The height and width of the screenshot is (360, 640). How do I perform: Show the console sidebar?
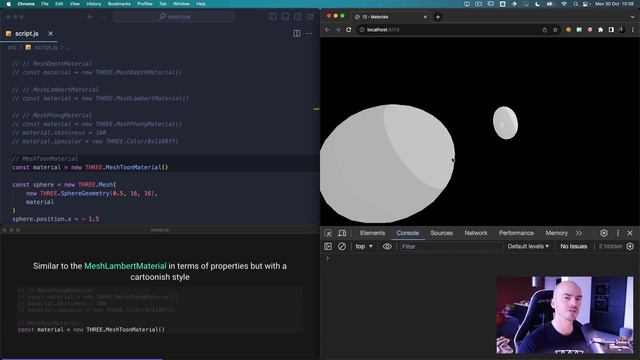328,246
